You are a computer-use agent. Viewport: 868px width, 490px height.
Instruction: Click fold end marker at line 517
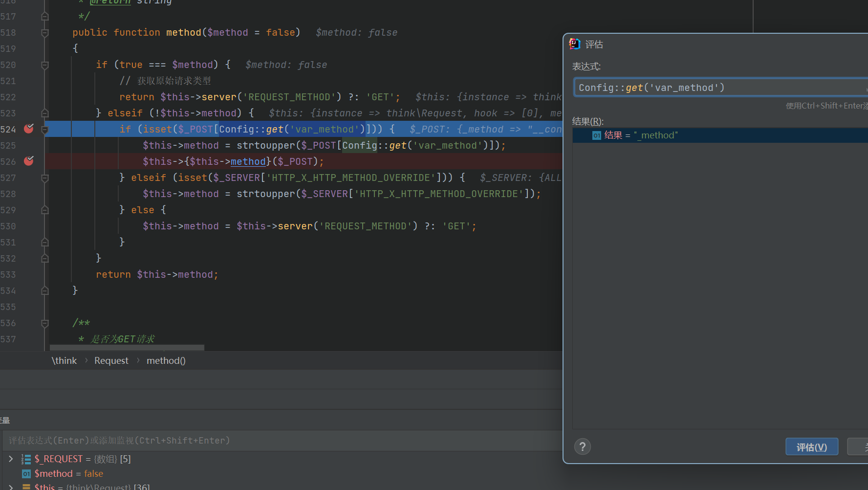pyautogui.click(x=45, y=17)
